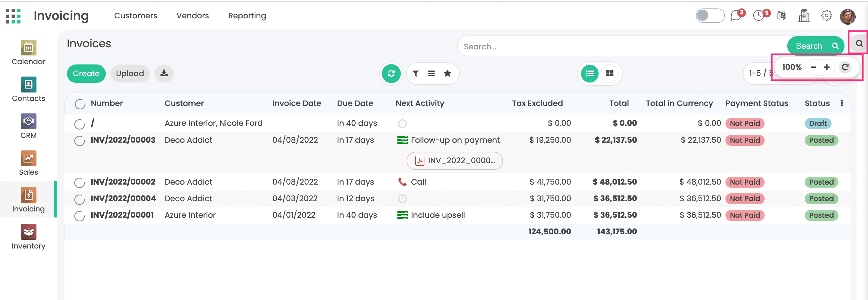Open optional columns three-dot menu
The image size is (868, 300).
(x=842, y=103)
